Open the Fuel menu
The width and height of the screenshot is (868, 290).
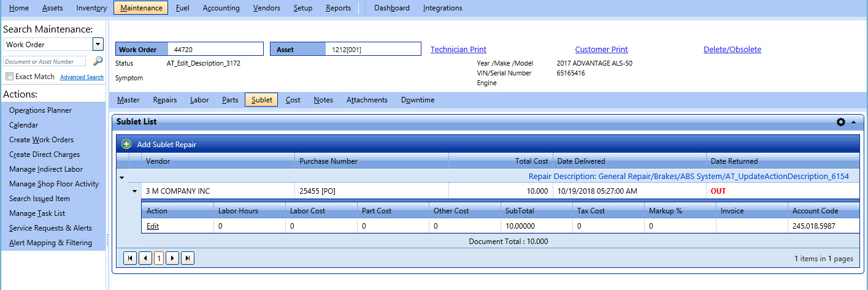(182, 8)
